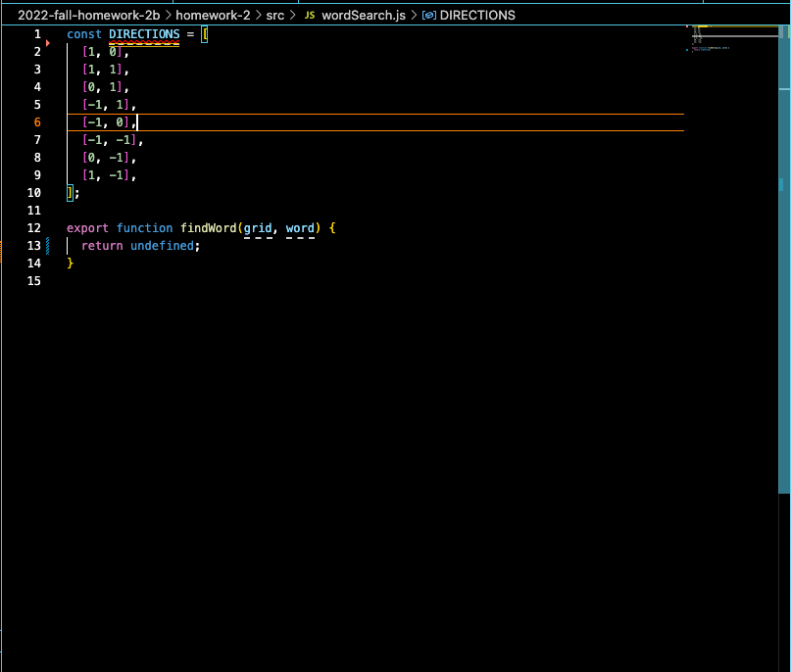Click the closing bracket on line 10
Viewport: 791px width, 672px height.
[x=71, y=193]
